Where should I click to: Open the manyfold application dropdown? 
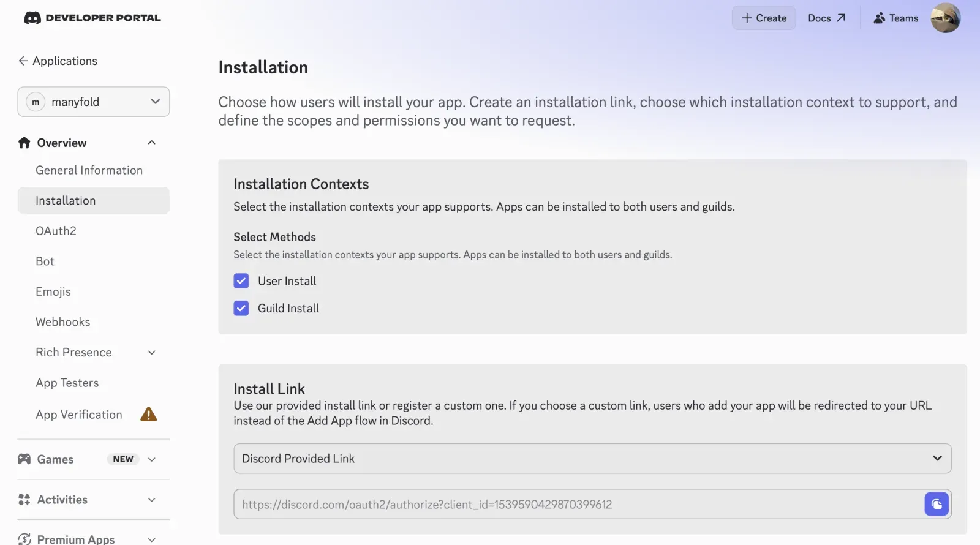coord(94,102)
